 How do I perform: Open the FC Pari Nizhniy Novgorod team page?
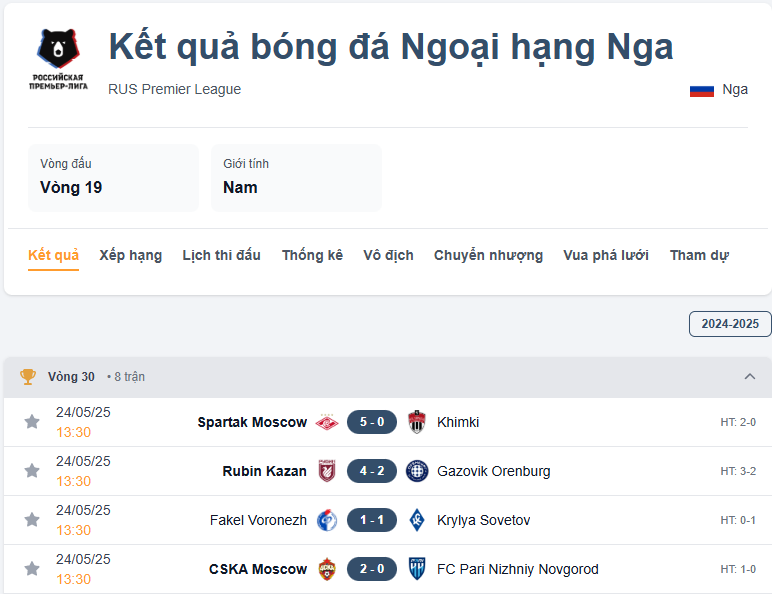click(x=517, y=569)
